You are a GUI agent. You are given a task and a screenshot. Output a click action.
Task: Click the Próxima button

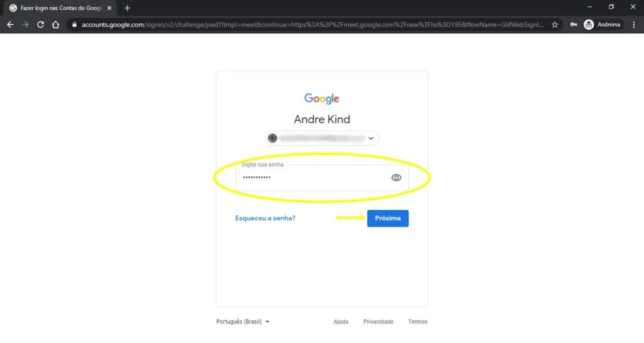tap(387, 218)
